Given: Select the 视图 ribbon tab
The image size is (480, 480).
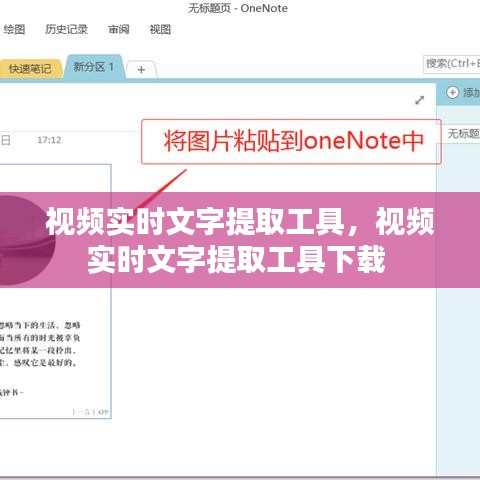Looking at the screenshot, I should (x=160, y=29).
